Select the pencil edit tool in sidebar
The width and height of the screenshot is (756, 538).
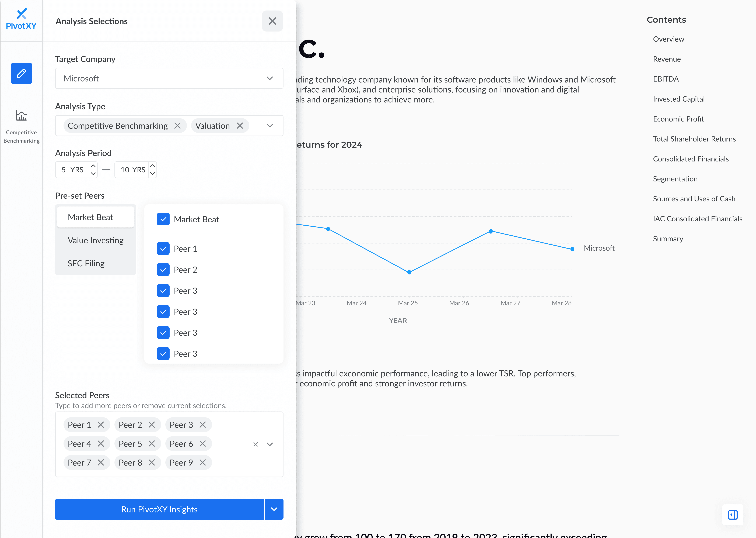tap(21, 73)
